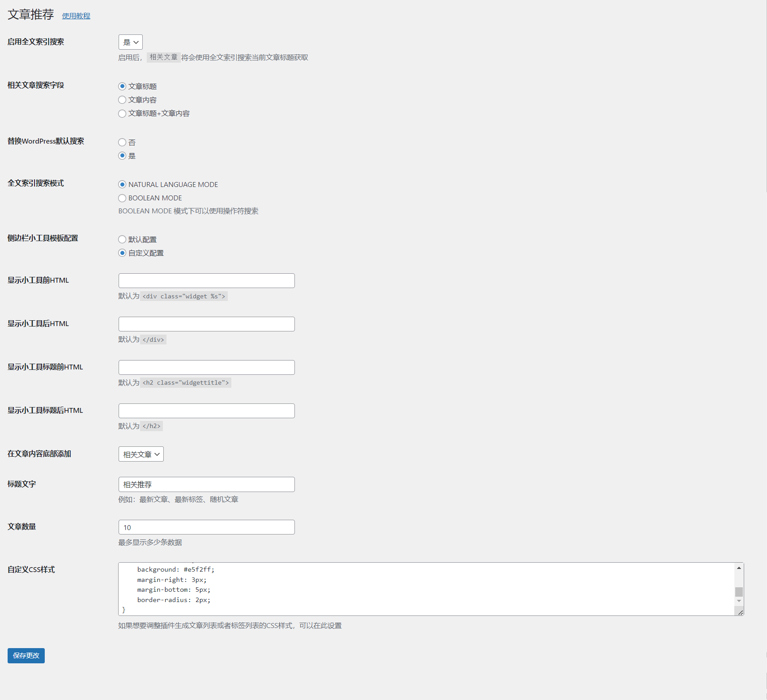The height and width of the screenshot is (700, 767).
Task: Click the 文章推荐 page heading
Action: pos(31,15)
